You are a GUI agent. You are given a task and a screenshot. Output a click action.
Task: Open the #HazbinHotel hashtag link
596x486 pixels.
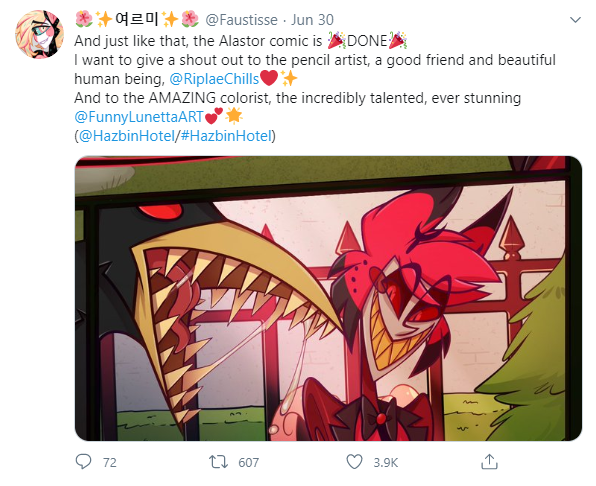click(227, 136)
